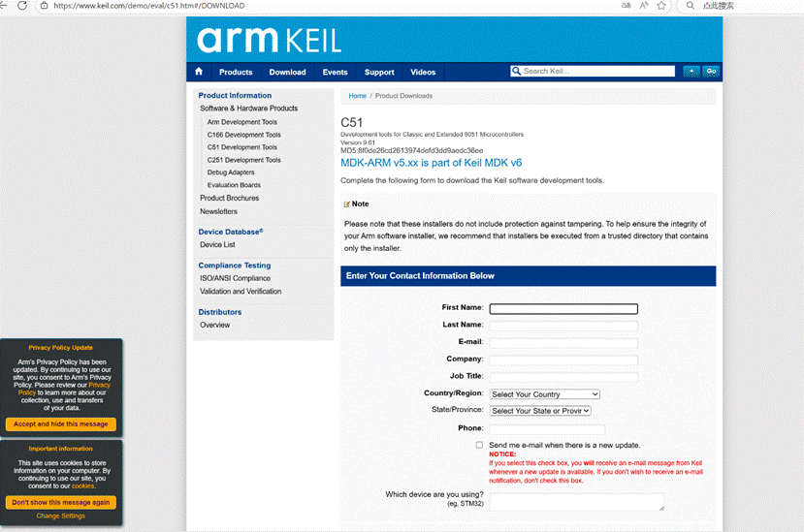Open Distributors Overview link
The width and height of the screenshot is (804, 532).
click(x=215, y=325)
